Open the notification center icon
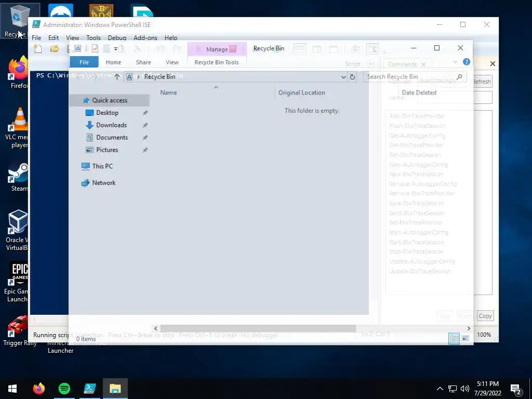Viewport: 532px width, 399px height. point(516,390)
